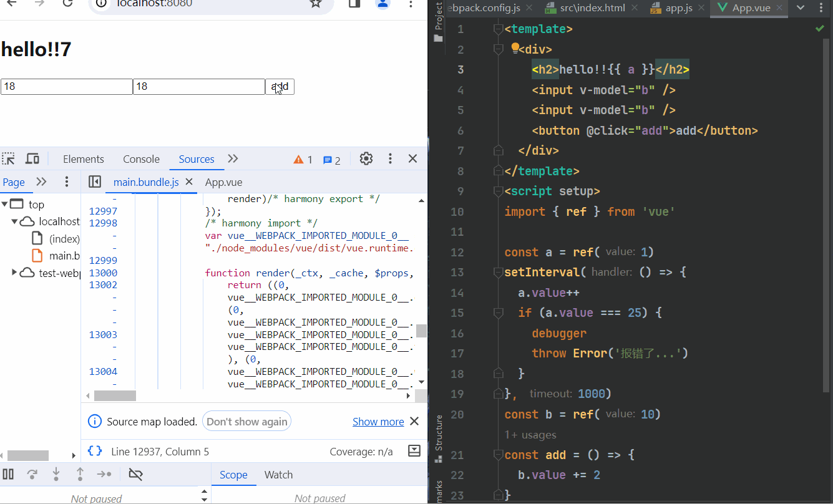833x504 pixels.
Task: Collapse the template block on line 1
Action: click(498, 29)
